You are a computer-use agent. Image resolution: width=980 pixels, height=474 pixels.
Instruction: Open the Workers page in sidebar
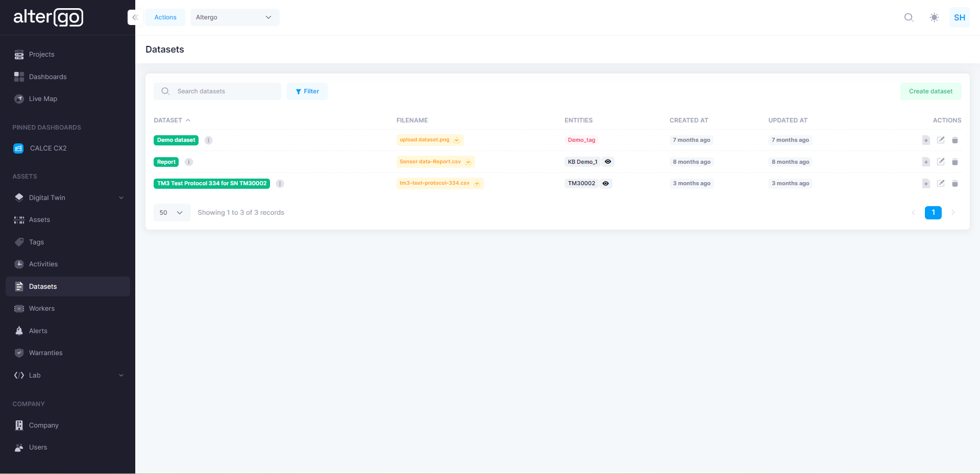[x=42, y=309]
